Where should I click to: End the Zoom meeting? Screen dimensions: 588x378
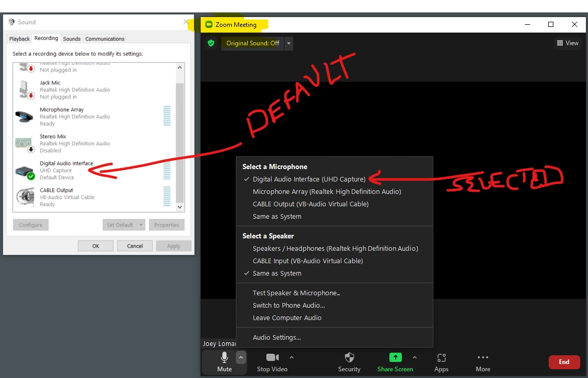(x=564, y=362)
